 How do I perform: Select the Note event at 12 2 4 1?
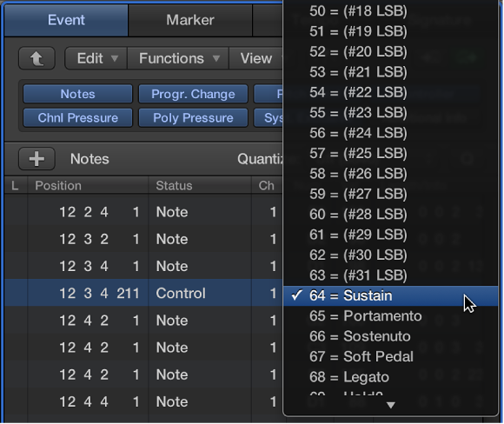(x=143, y=212)
